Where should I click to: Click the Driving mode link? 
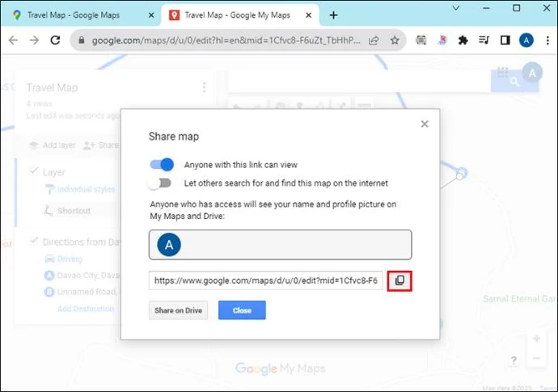(x=64, y=259)
